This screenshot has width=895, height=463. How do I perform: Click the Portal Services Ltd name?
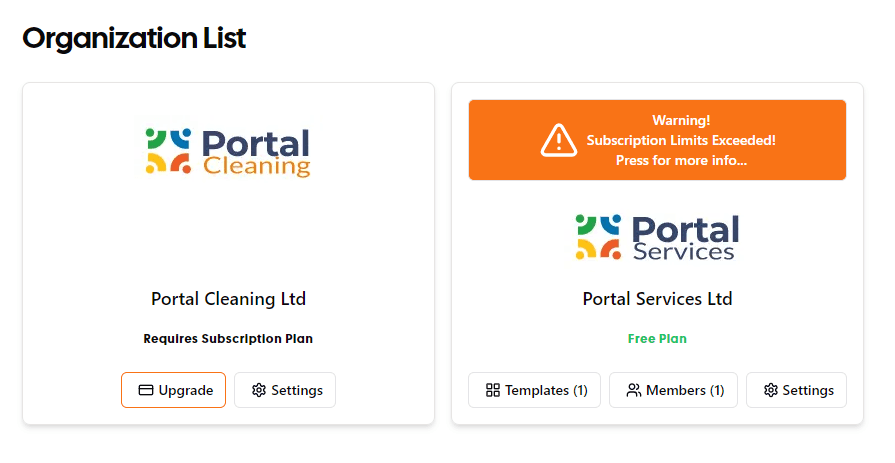pyautogui.click(x=657, y=299)
